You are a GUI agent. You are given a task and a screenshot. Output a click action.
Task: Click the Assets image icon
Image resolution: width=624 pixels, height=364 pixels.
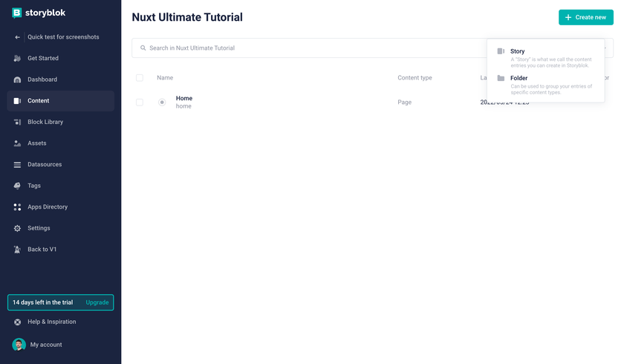coord(17,143)
